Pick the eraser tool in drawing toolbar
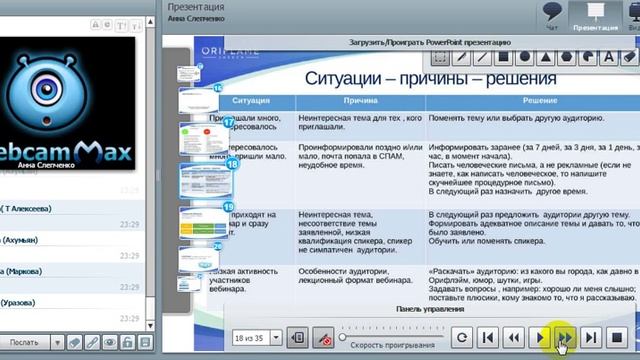640x360 pixels. pyautogui.click(x=630, y=57)
